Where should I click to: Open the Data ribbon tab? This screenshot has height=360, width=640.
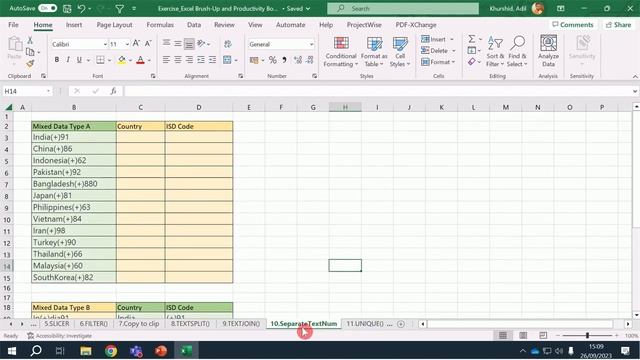click(194, 24)
